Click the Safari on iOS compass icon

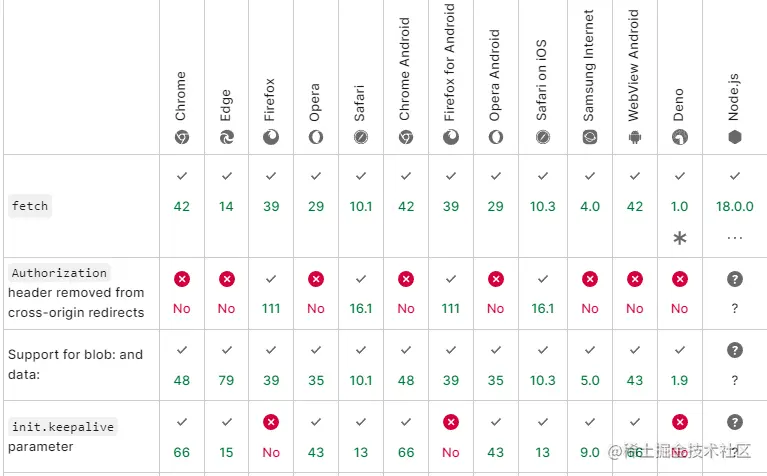543,137
